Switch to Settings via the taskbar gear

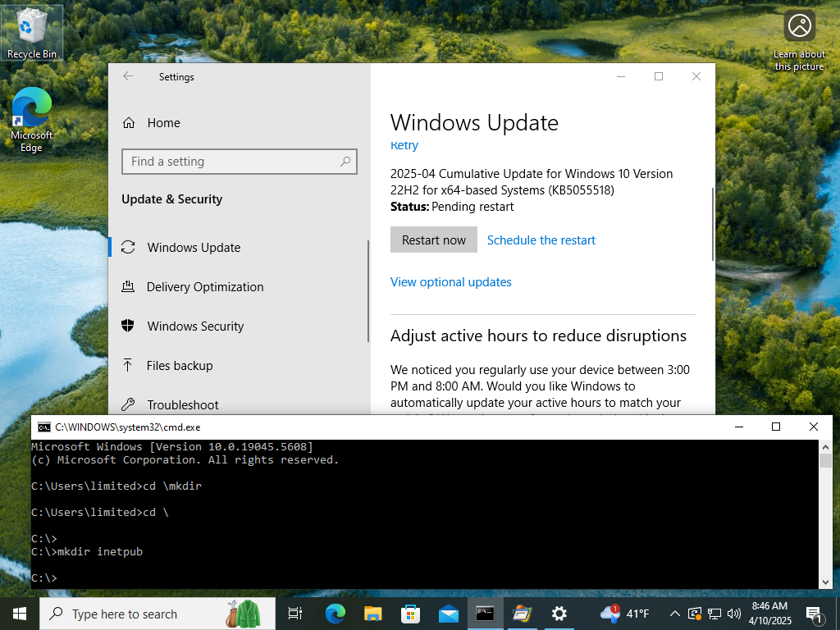(x=559, y=614)
